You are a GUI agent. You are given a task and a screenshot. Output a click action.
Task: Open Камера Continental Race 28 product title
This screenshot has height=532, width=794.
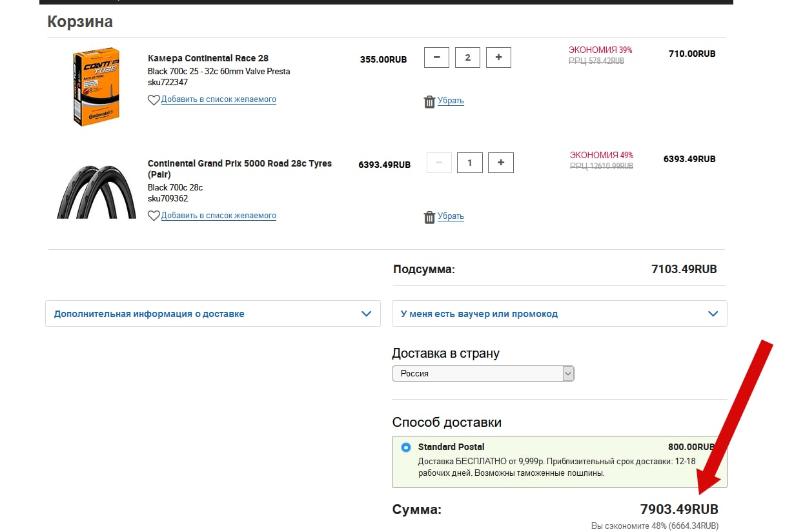point(208,58)
